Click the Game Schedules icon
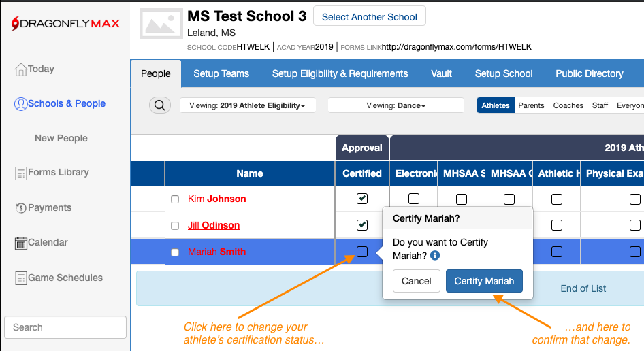This screenshot has width=644, height=351. pos(20,278)
